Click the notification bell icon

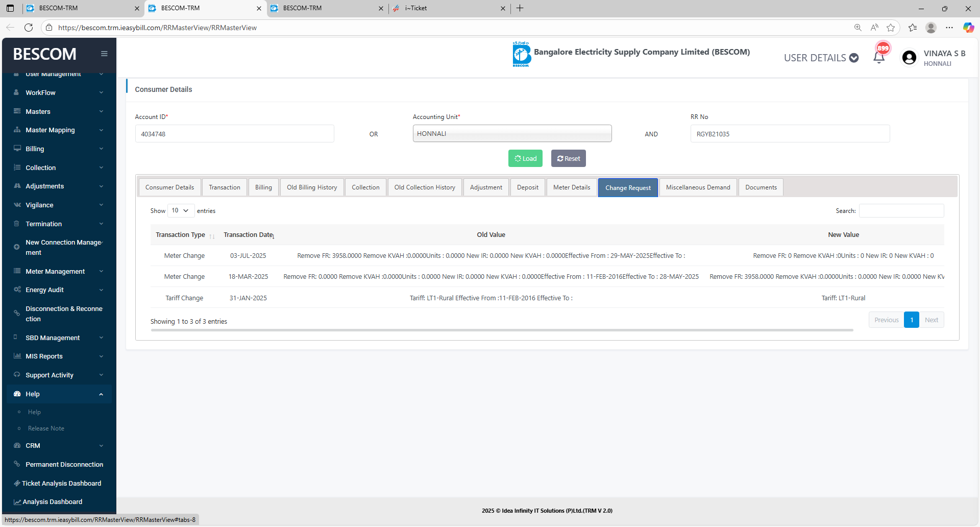tap(879, 58)
